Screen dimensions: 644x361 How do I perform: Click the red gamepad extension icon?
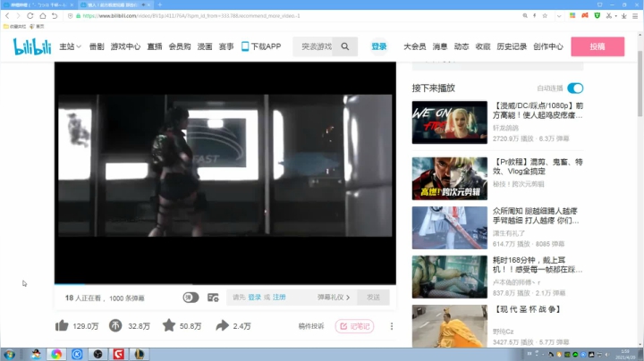[x=585, y=15]
